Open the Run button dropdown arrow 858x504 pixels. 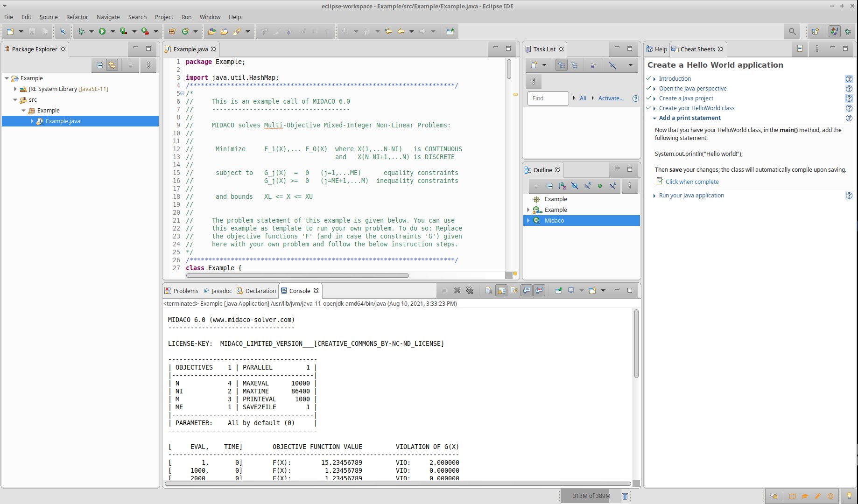(113, 31)
